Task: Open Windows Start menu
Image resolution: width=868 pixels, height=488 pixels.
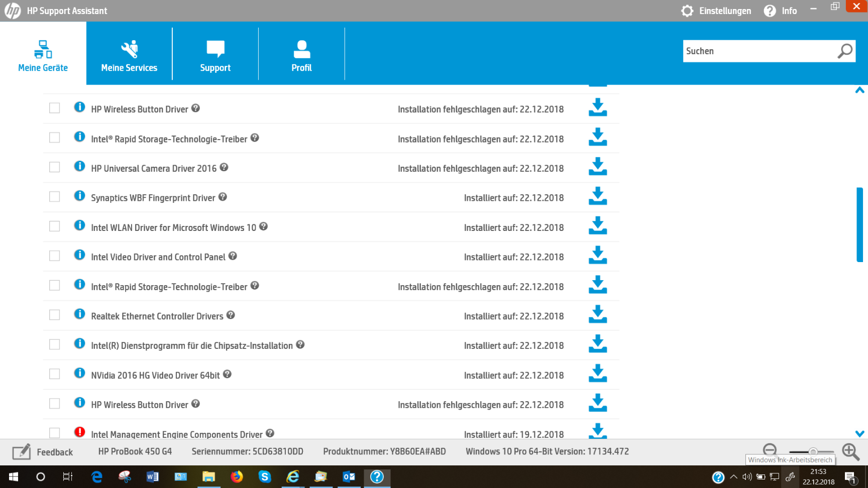Action: point(14,477)
